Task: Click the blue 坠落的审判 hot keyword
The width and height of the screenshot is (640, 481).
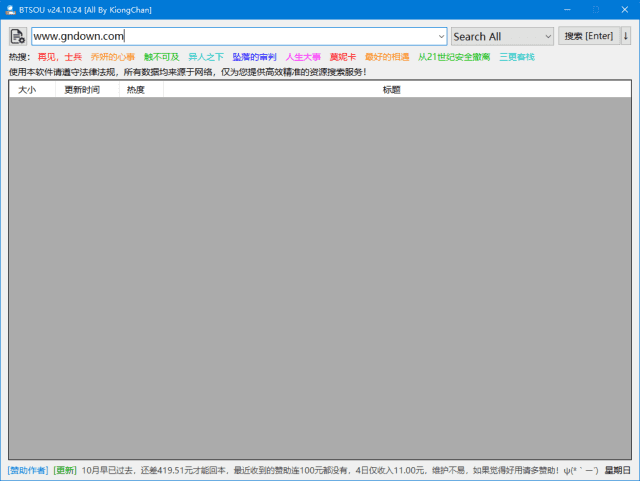Action: 254,57
